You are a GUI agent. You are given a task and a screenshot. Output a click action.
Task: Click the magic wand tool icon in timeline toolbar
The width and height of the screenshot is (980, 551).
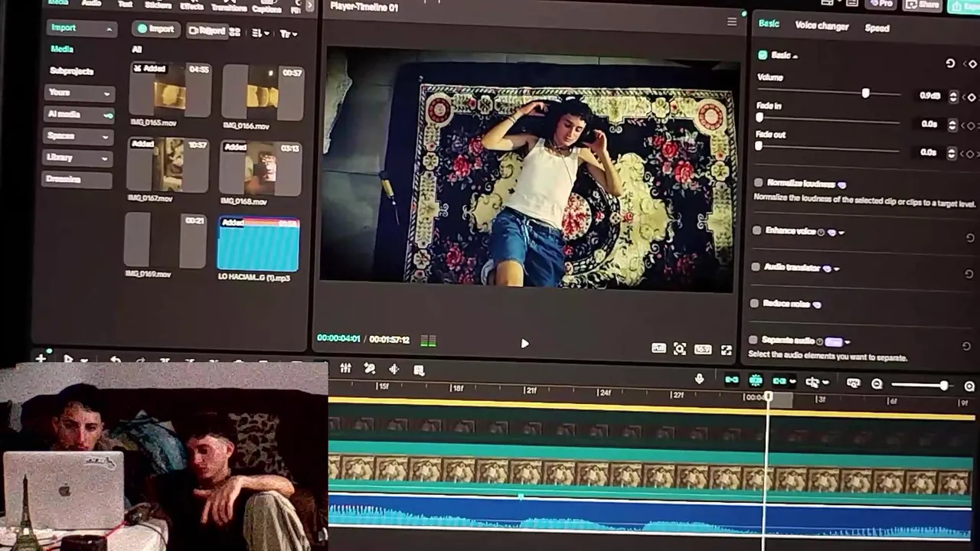tap(370, 369)
